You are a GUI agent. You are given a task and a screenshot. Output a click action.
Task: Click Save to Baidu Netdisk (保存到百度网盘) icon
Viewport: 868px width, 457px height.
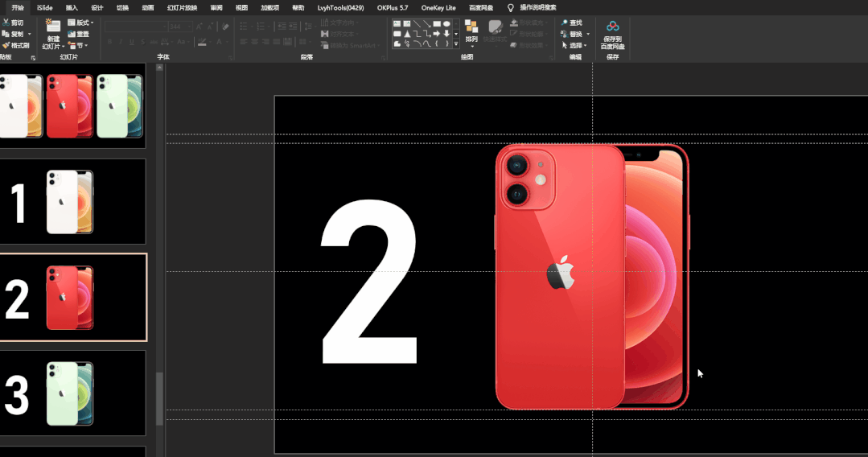613,26
